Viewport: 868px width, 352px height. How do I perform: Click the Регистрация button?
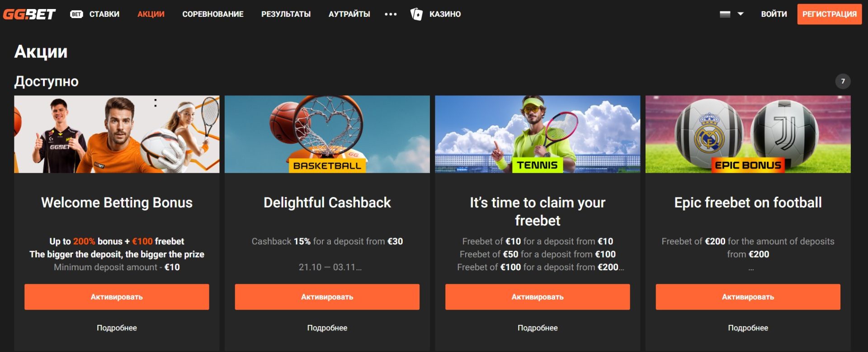pos(830,14)
